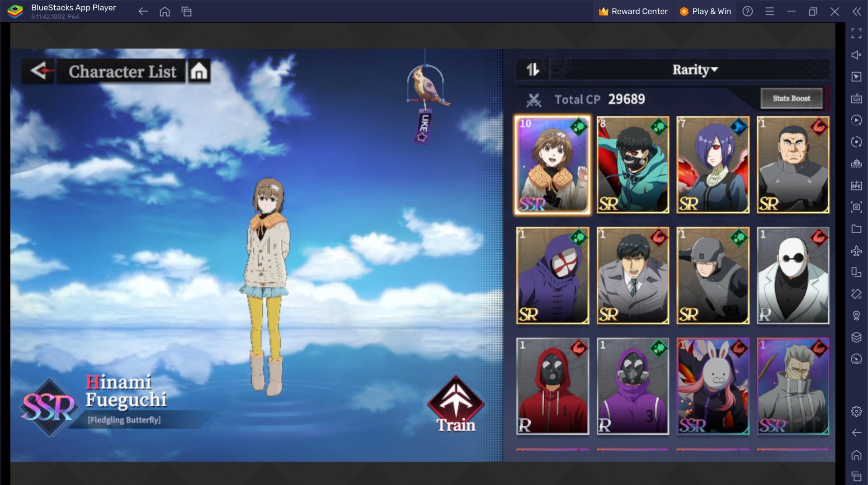Viewport: 868px width, 485px height.
Task: Click the BlueStacks home icon in title bar
Action: [165, 11]
